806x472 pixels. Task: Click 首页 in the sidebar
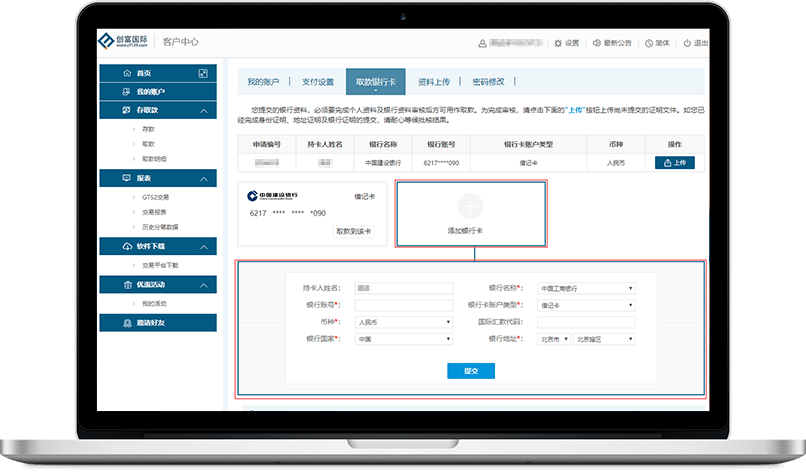tap(144, 74)
